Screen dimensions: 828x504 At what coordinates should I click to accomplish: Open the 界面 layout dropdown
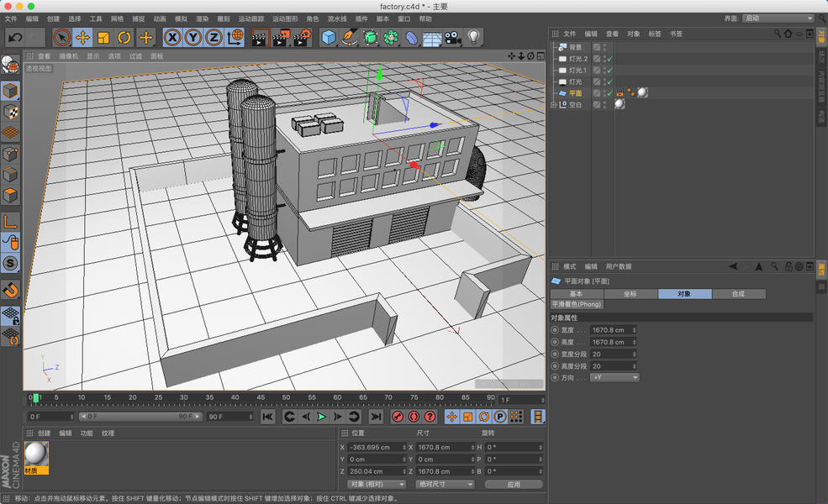point(778,18)
